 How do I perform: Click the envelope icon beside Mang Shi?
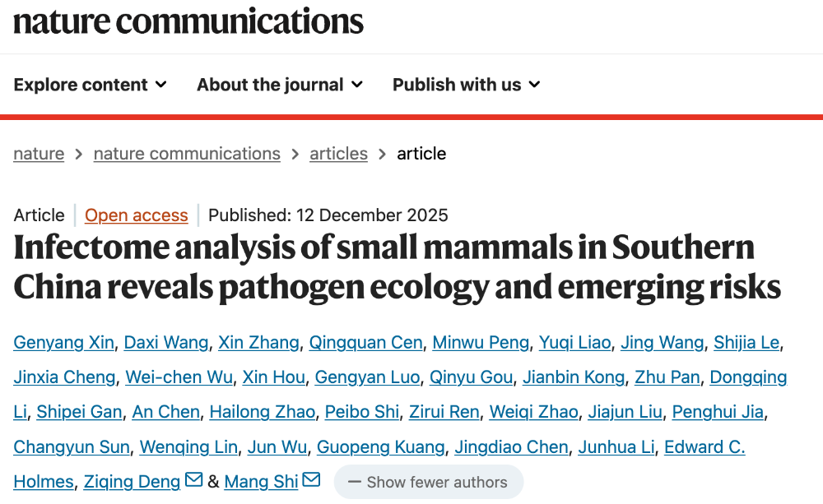312,480
